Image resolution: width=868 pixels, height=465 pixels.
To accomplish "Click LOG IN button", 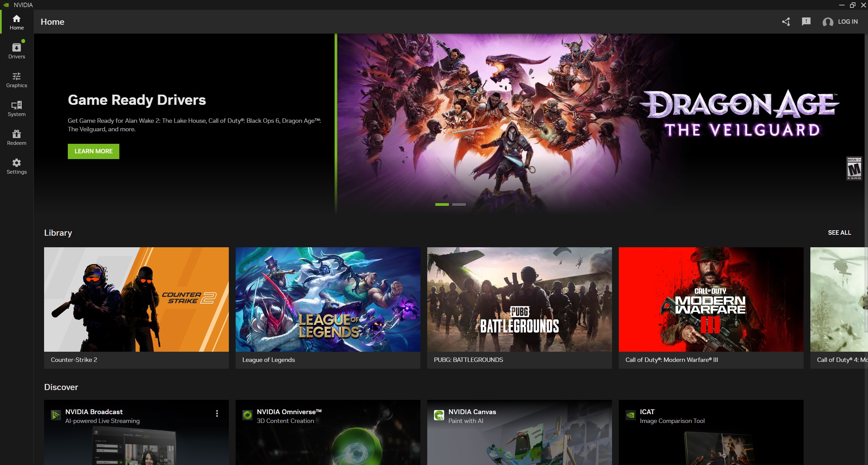I will tap(848, 22).
